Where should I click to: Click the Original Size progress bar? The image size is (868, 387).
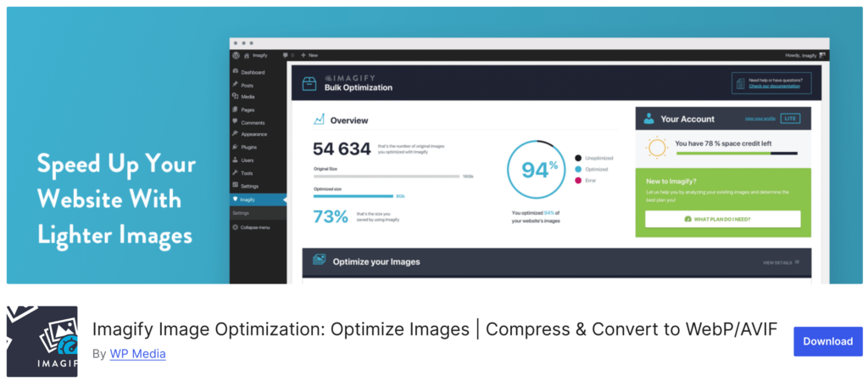387,177
